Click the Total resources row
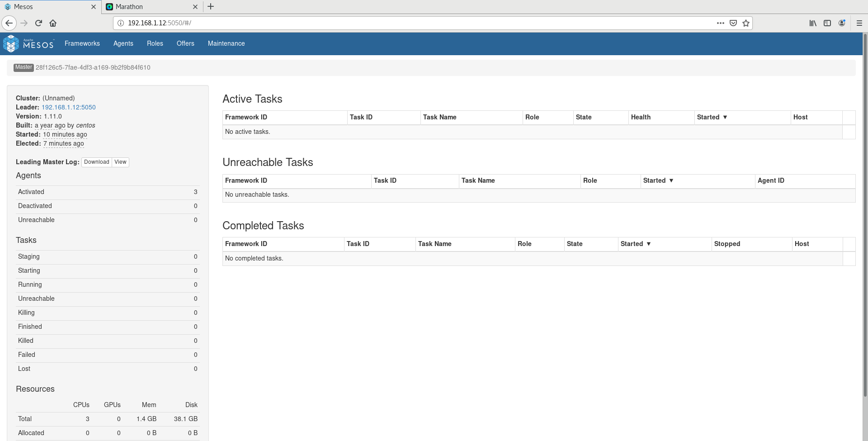Image resolution: width=868 pixels, height=441 pixels. [x=108, y=419]
